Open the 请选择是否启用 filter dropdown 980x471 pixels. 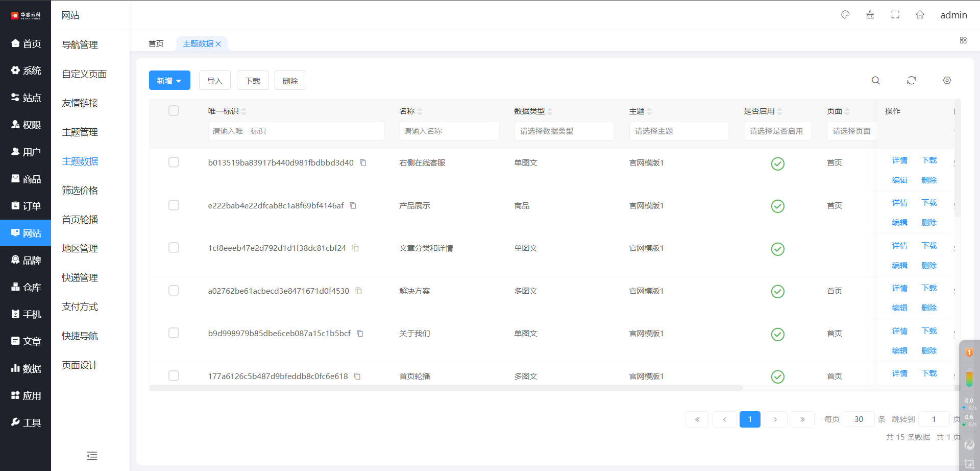pyautogui.click(x=777, y=131)
